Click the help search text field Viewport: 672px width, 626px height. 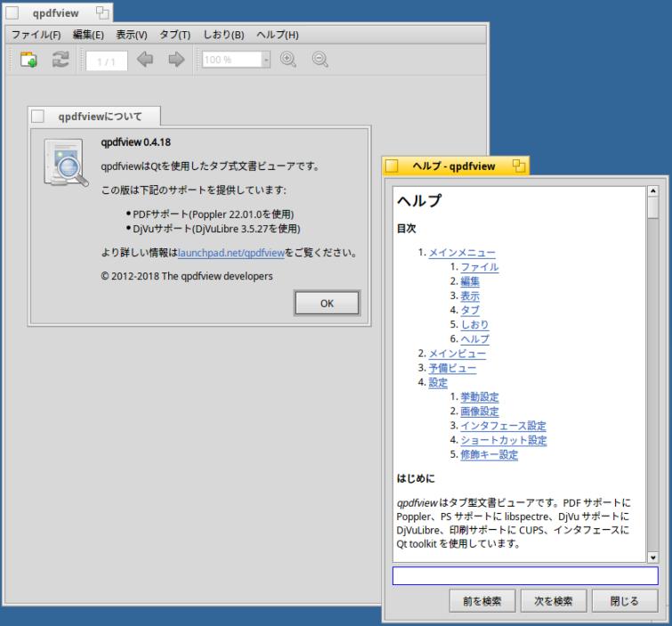pos(525,575)
